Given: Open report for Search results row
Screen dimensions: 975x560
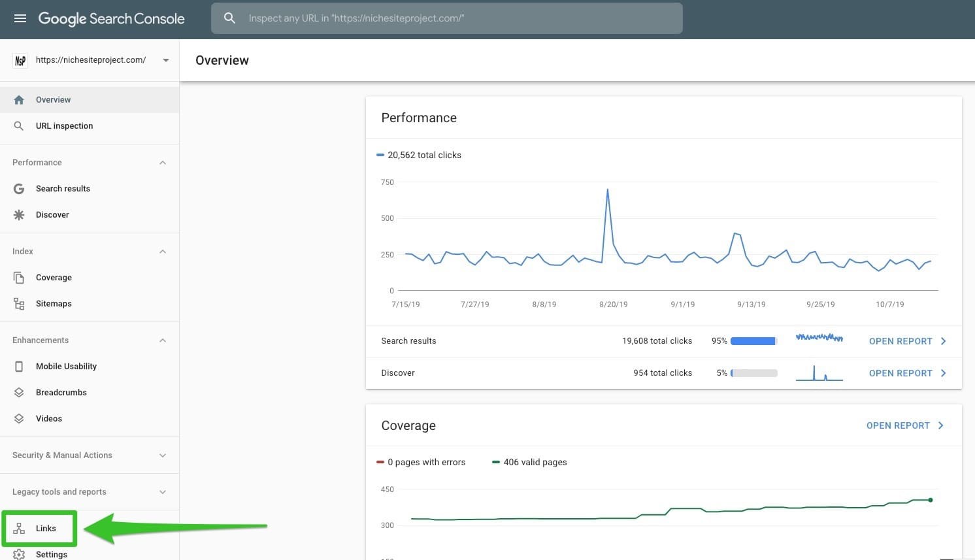Looking at the screenshot, I should tap(901, 341).
